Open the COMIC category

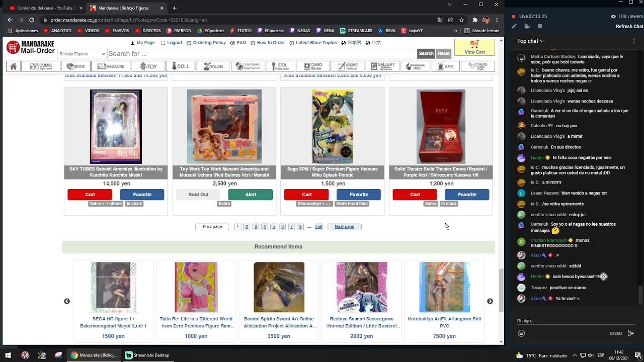coord(41,66)
